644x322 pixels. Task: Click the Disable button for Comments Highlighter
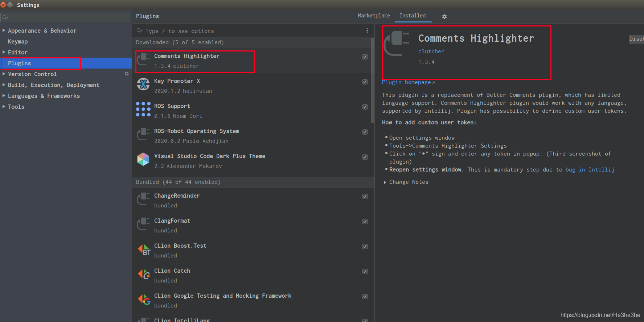click(x=636, y=39)
